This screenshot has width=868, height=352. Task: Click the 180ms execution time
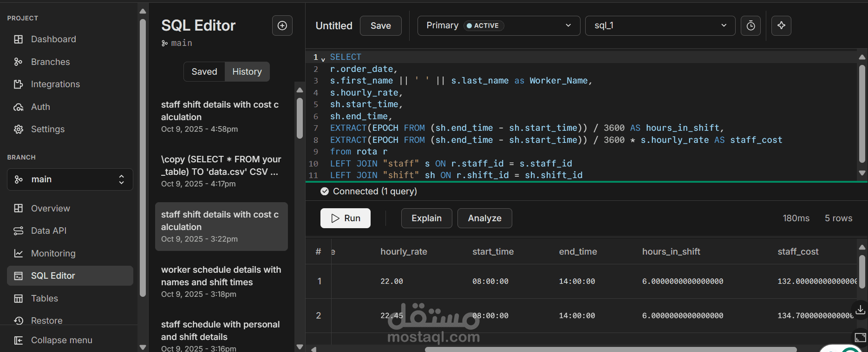click(796, 218)
